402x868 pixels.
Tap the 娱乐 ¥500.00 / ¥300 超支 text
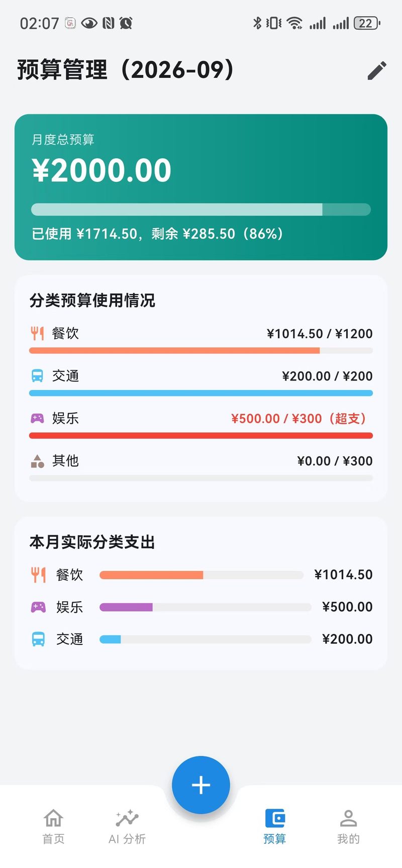click(x=299, y=419)
